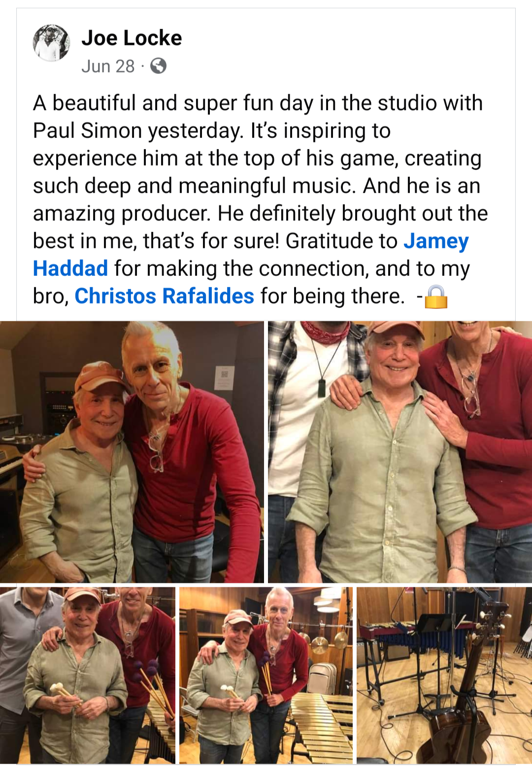
Task: Click the red bandana in second photo
Action: coord(326,331)
